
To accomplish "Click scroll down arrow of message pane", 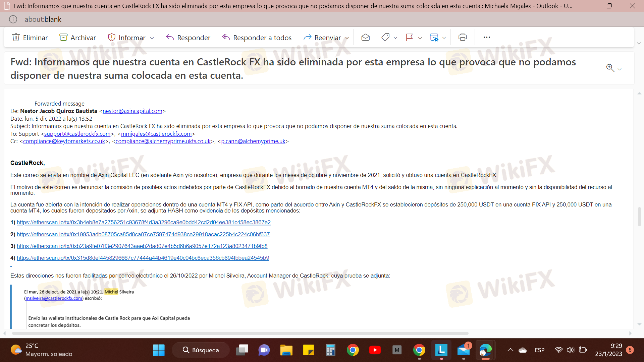I will pos(639,324).
